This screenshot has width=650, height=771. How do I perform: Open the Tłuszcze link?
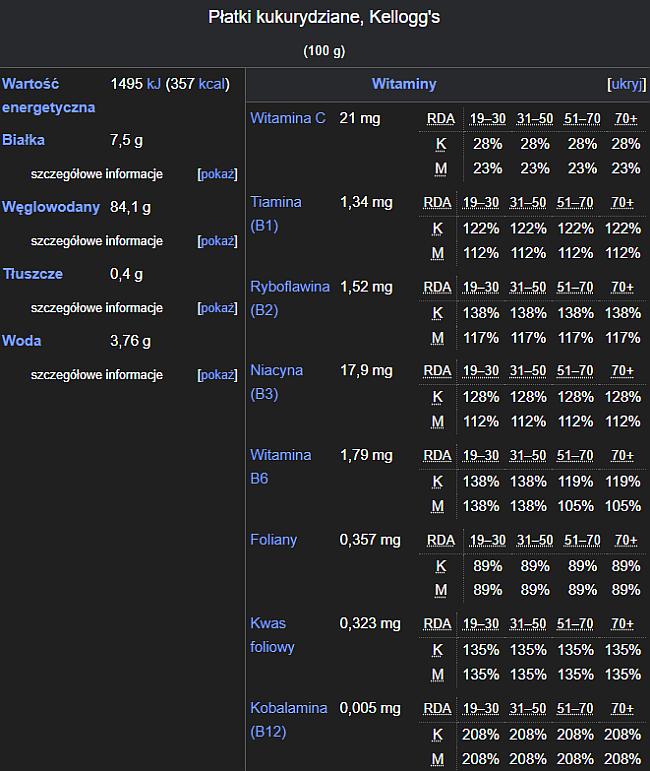coord(33,274)
